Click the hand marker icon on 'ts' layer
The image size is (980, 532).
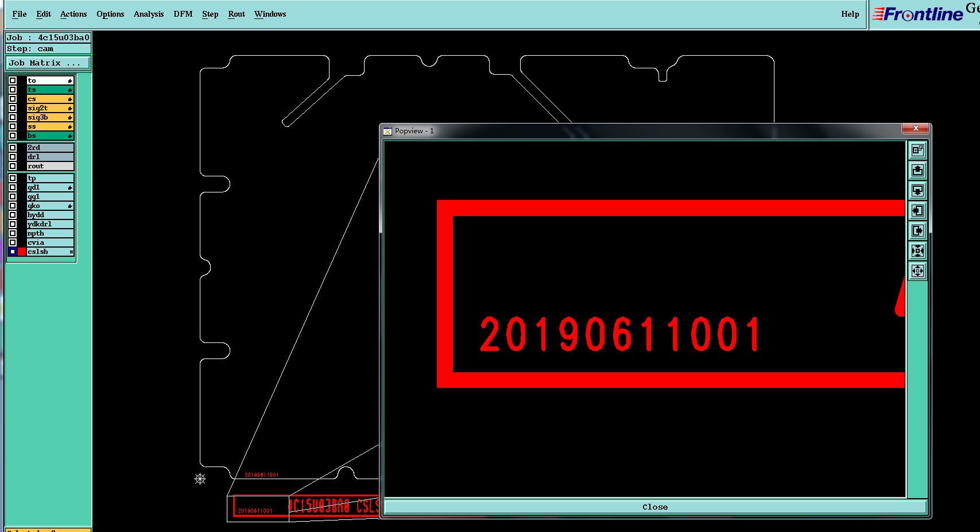click(70, 90)
